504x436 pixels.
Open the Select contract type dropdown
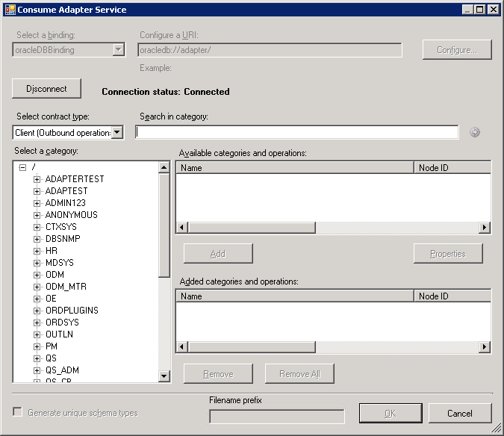(x=118, y=132)
